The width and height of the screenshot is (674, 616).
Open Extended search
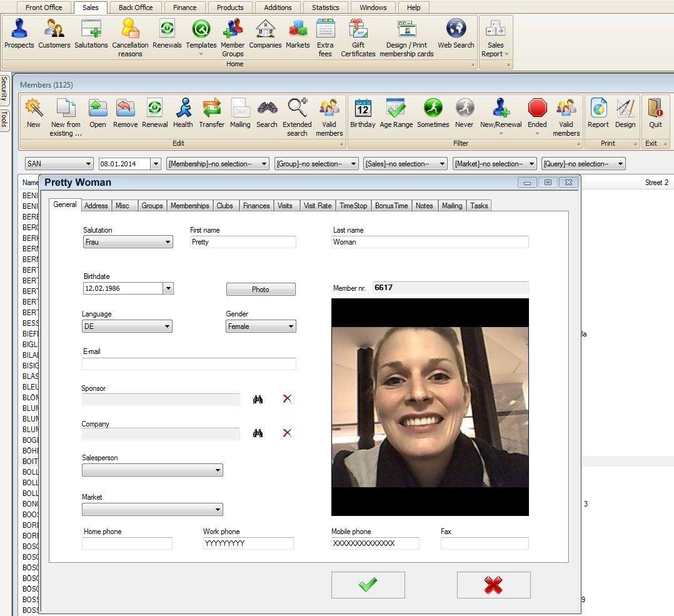(x=297, y=118)
